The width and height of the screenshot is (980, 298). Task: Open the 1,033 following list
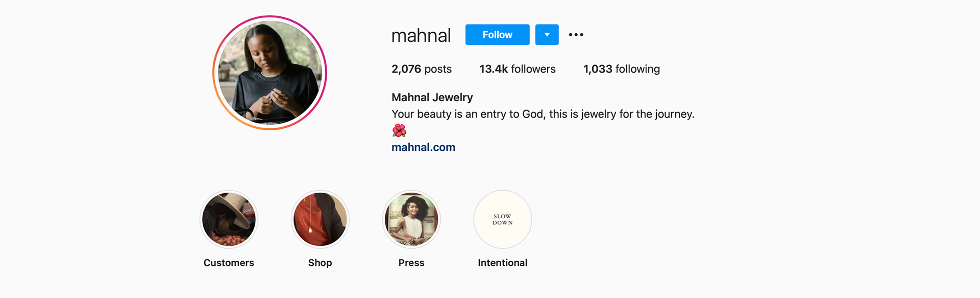tap(621, 69)
